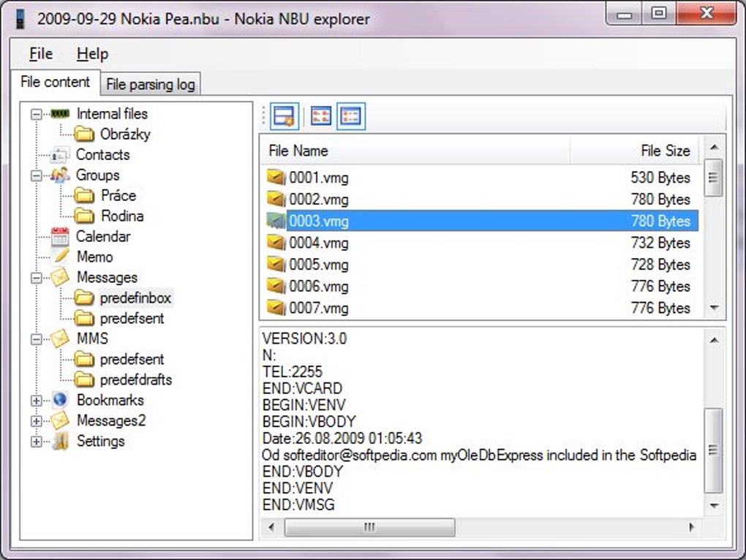Select the Calendar tree item label
The image size is (746, 560).
[x=103, y=236]
